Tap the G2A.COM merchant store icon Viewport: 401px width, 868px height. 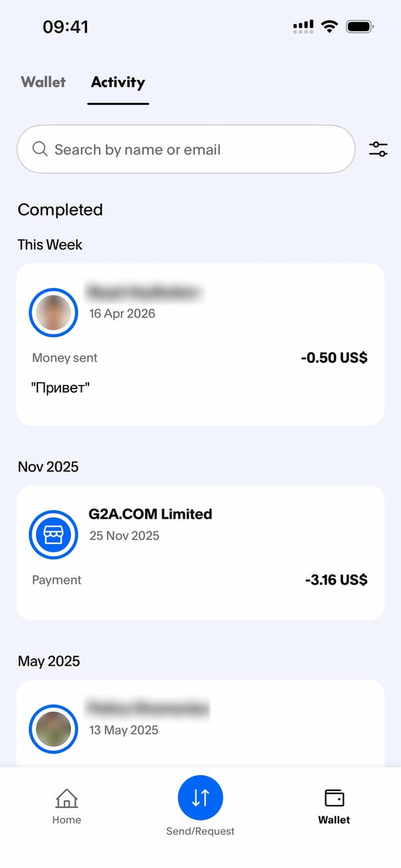tap(53, 535)
